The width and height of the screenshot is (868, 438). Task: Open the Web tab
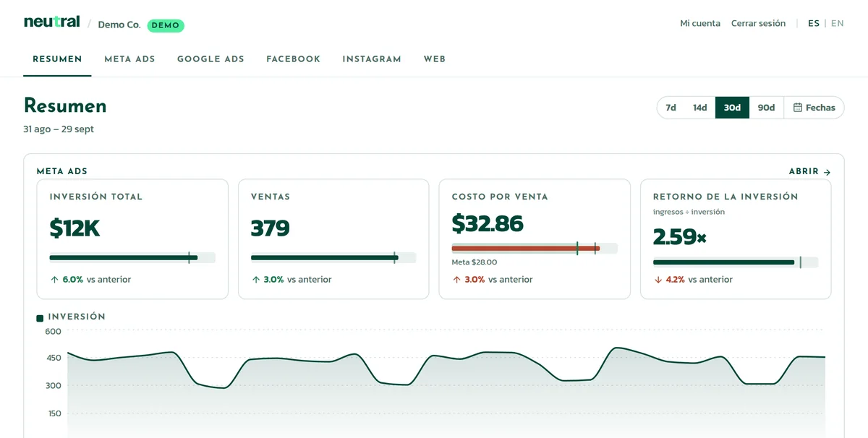435,59
